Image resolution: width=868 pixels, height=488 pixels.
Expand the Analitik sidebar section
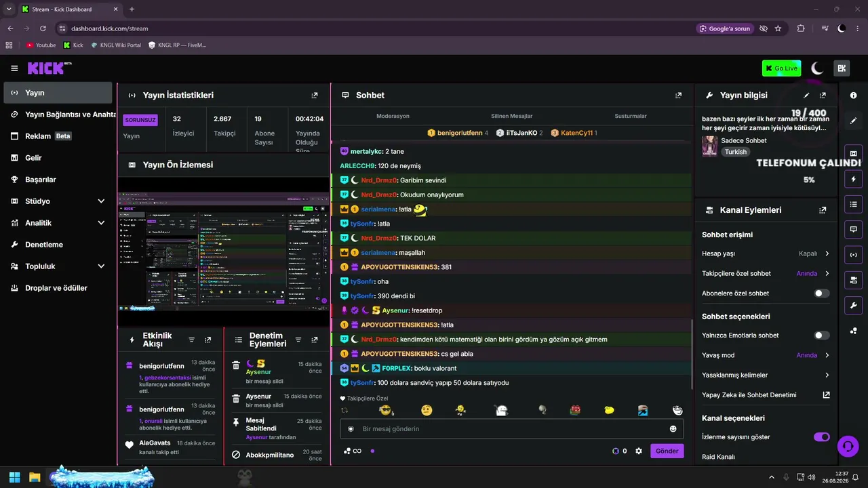coord(101,223)
